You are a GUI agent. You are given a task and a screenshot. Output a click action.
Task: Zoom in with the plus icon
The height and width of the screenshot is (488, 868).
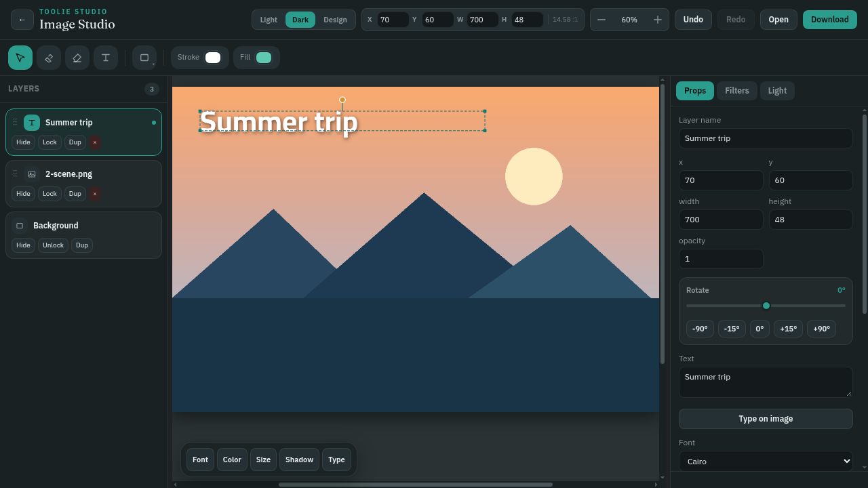tap(658, 20)
